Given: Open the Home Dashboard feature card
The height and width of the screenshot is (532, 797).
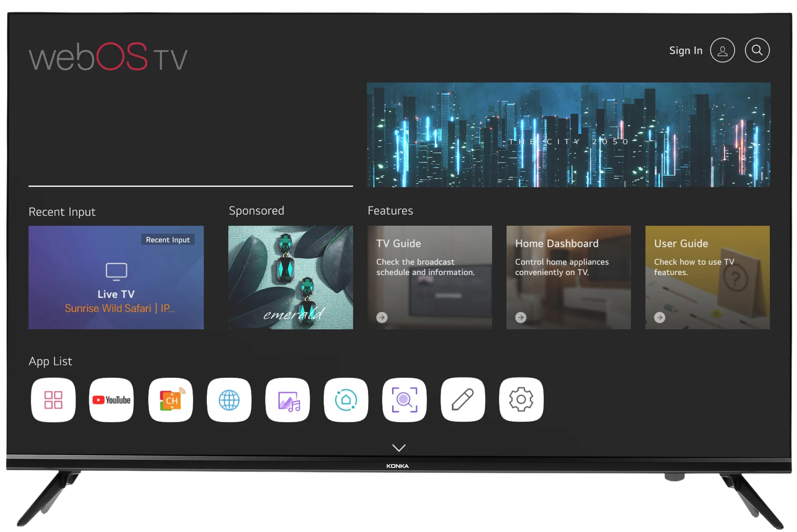Looking at the screenshot, I should 569,278.
